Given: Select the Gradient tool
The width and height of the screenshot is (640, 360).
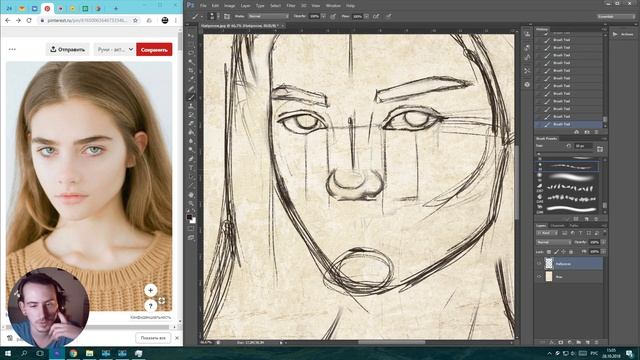Looking at the screenshot, I should [x=191, y=132].
